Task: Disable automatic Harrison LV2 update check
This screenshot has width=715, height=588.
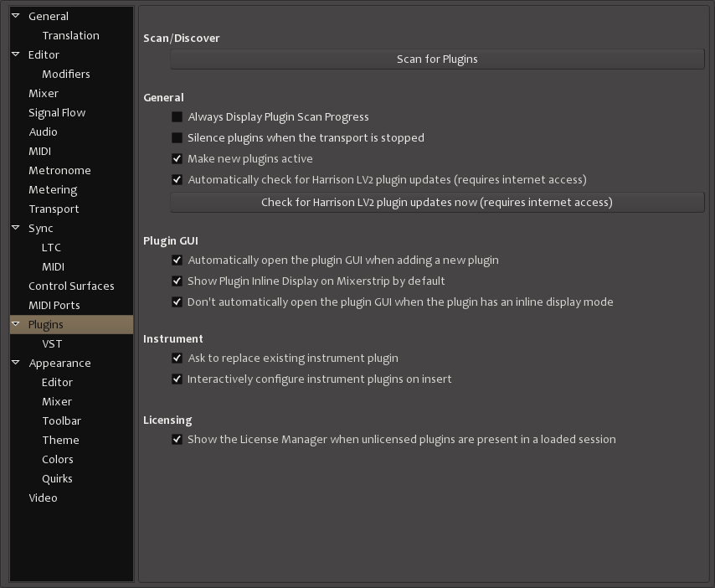Action: tap(177, 180)
